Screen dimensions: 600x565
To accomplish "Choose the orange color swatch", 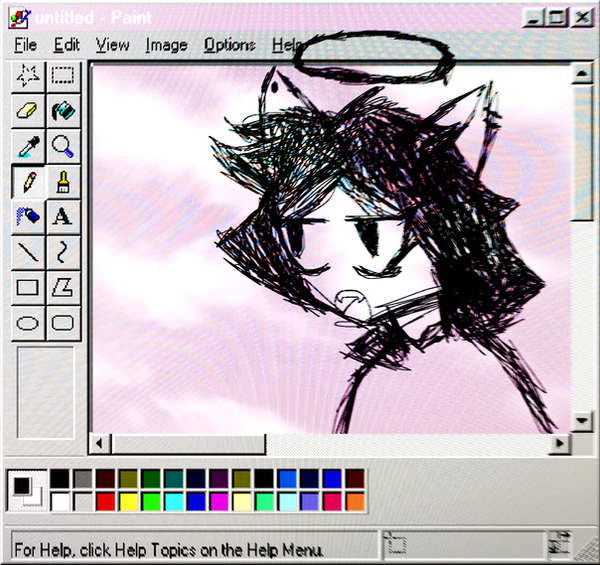I will 355,501.
